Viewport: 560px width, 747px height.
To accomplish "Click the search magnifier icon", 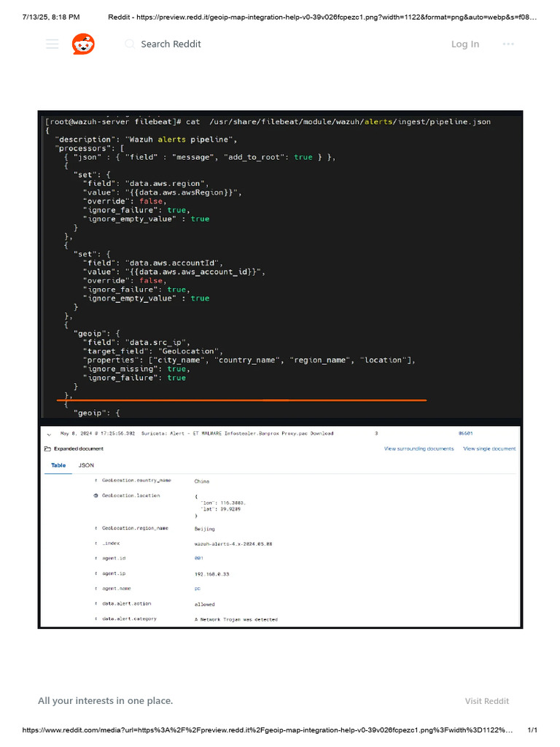I will 130,44.
